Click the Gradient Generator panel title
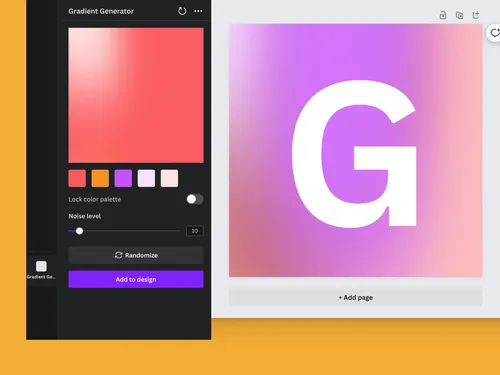Screen dimensions: 500x375 pyautogui.click(x=101, y=11)
